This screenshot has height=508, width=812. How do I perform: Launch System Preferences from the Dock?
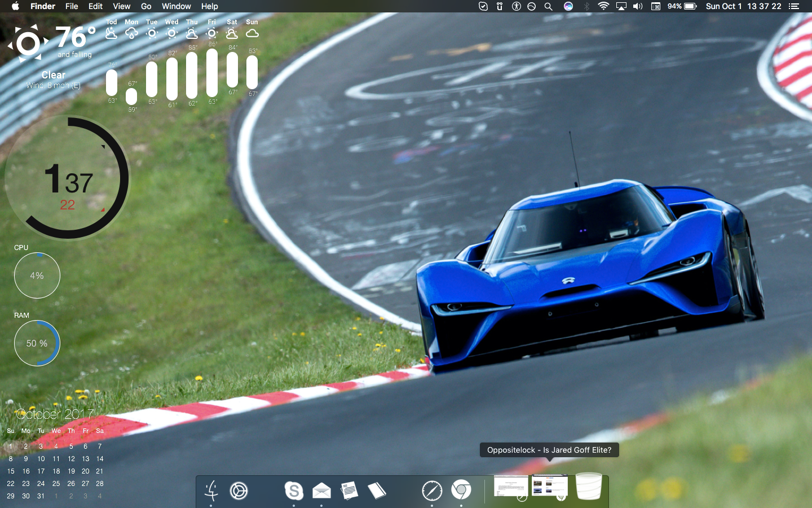239,491
